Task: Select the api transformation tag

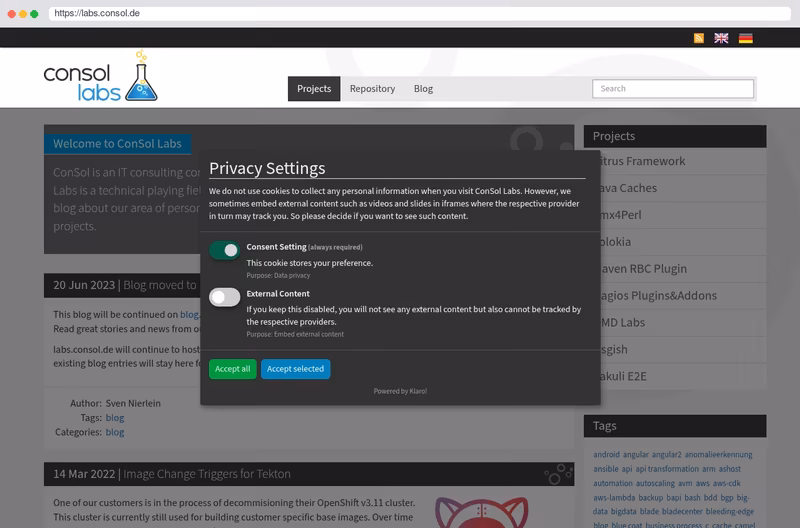Action: click(667, 469)
